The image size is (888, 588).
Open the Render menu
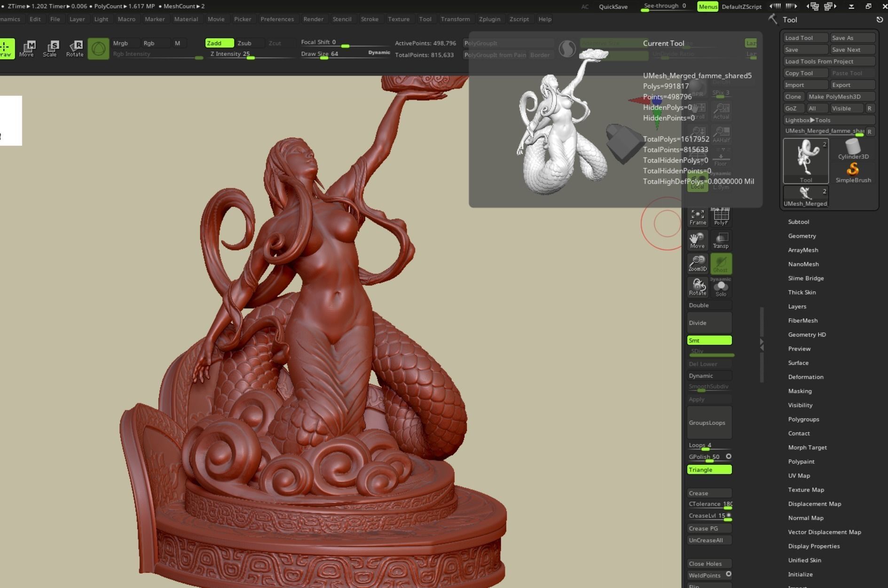click(313, 19)
